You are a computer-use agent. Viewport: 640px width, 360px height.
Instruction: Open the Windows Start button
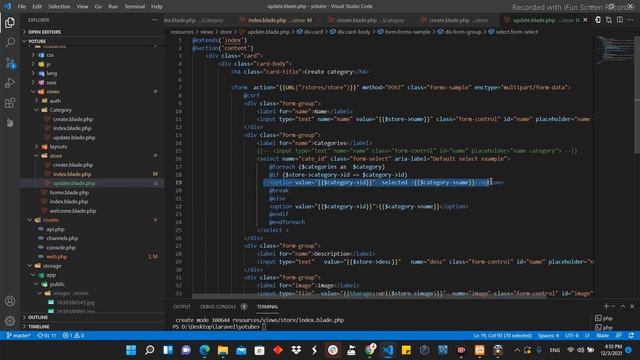click(x=131, y=350)
